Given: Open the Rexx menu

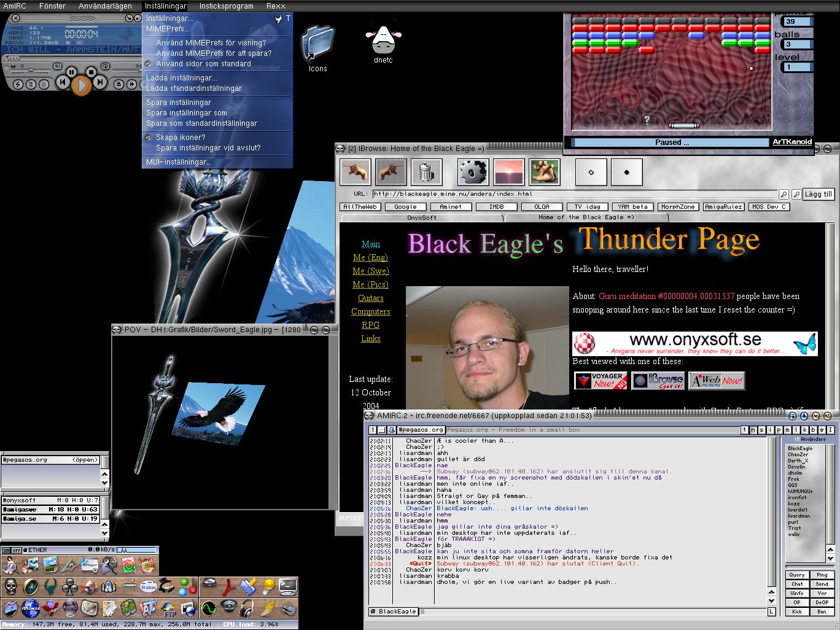Looking at the screenshot, I should pos(276,6).
